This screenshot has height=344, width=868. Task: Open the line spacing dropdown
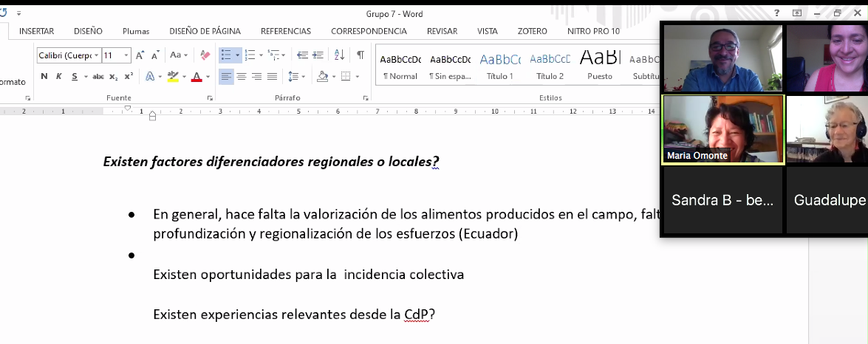coord(295,76)
